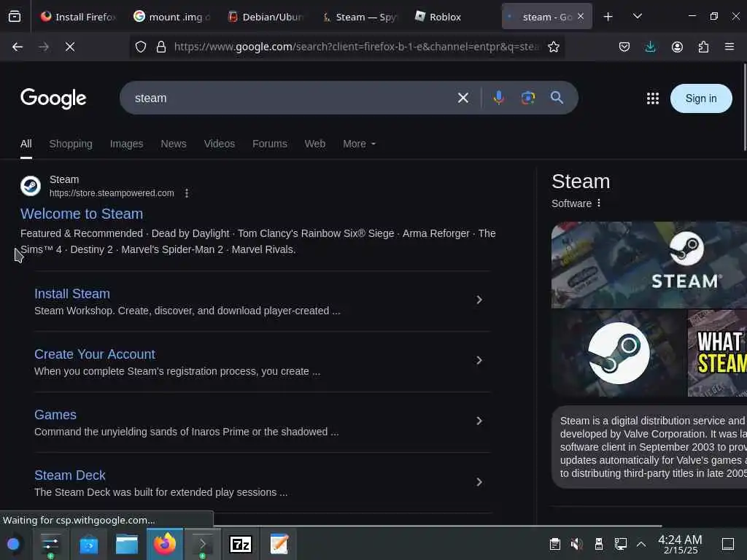Switch to Install Firefox tab
This screenshot has width=747, height=560.
78,17
